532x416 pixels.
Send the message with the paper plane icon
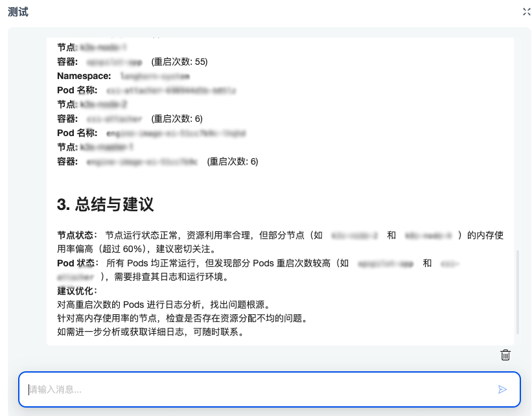coord(502,389)
